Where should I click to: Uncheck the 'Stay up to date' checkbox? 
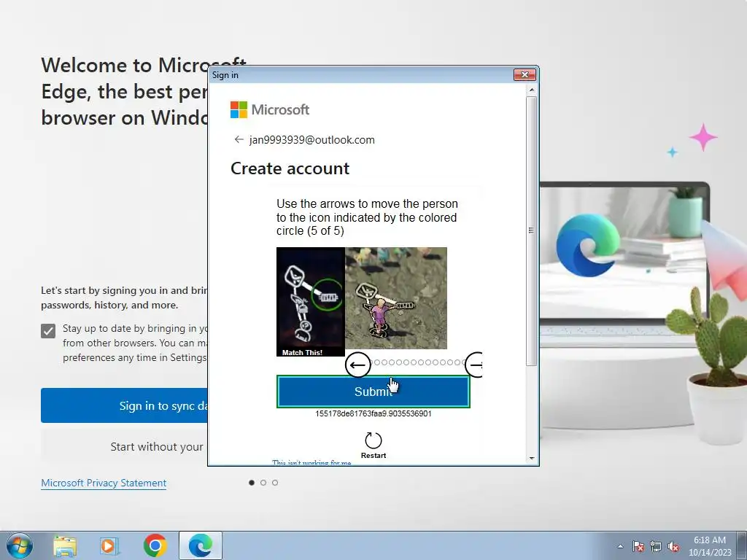[48, 331]
